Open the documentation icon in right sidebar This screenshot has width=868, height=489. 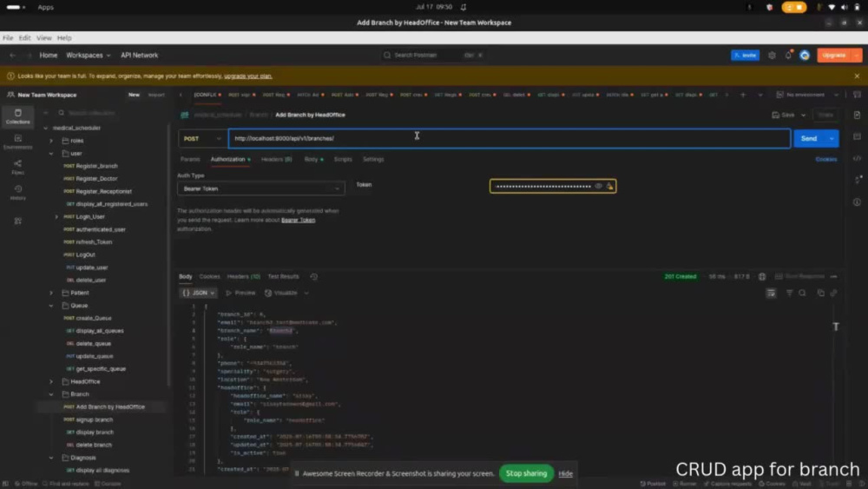tap(857, 116)
